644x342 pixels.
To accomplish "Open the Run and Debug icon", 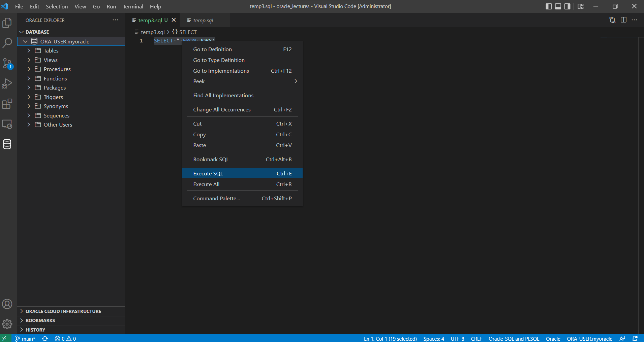I will pyautogui.click(x=7, y=83).
